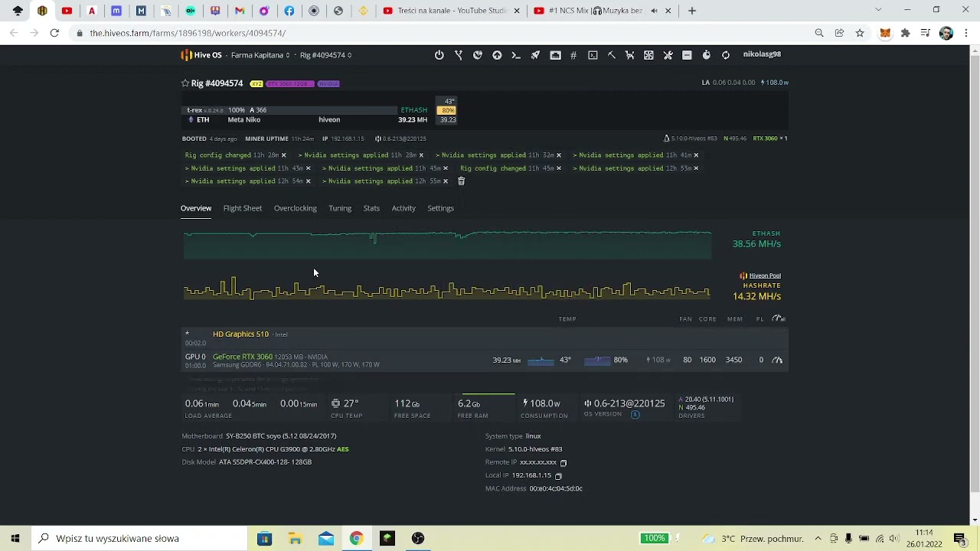The height and width of the screenshot is (551, 980).
Task: Click OS version info badge icon
Action: [x=635, y=415]
